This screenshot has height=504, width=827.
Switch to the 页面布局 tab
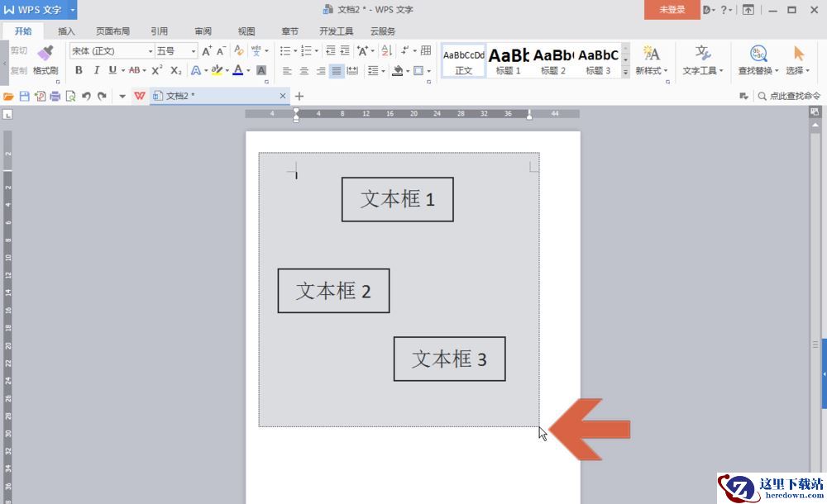(112, 31)
